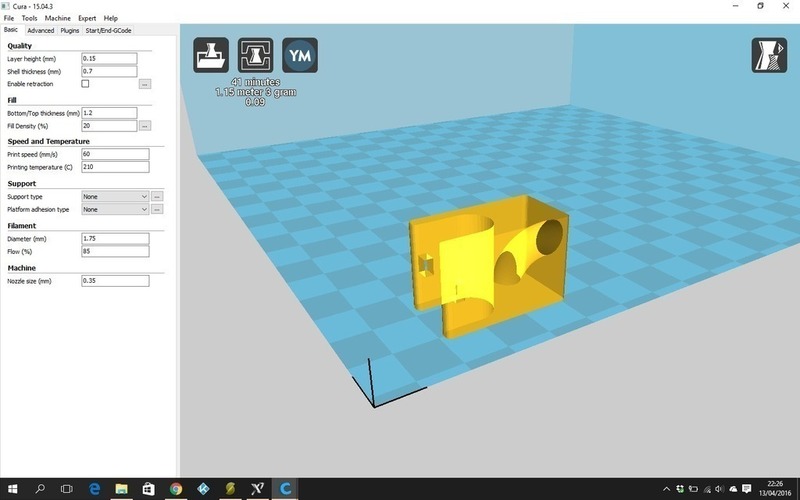Expand the Platform adhesion type dropdown
The width and height of the screenshot is (800, 500).
tap(115, 209)
